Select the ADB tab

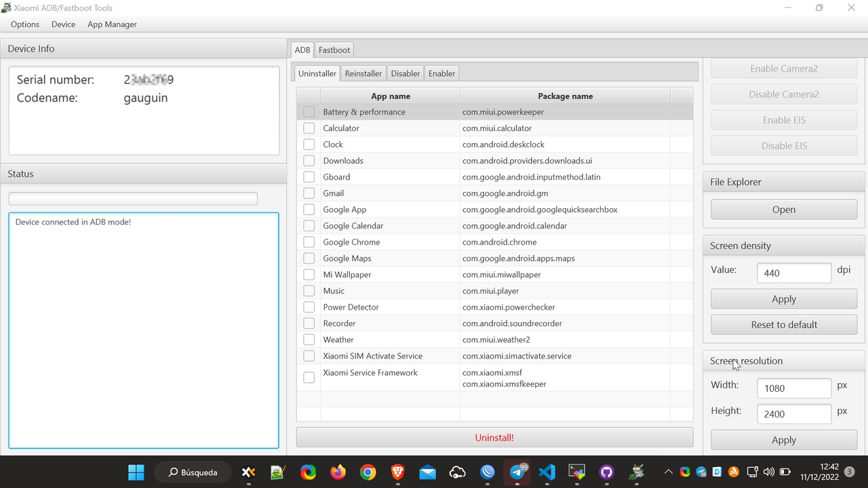(302, 49)
